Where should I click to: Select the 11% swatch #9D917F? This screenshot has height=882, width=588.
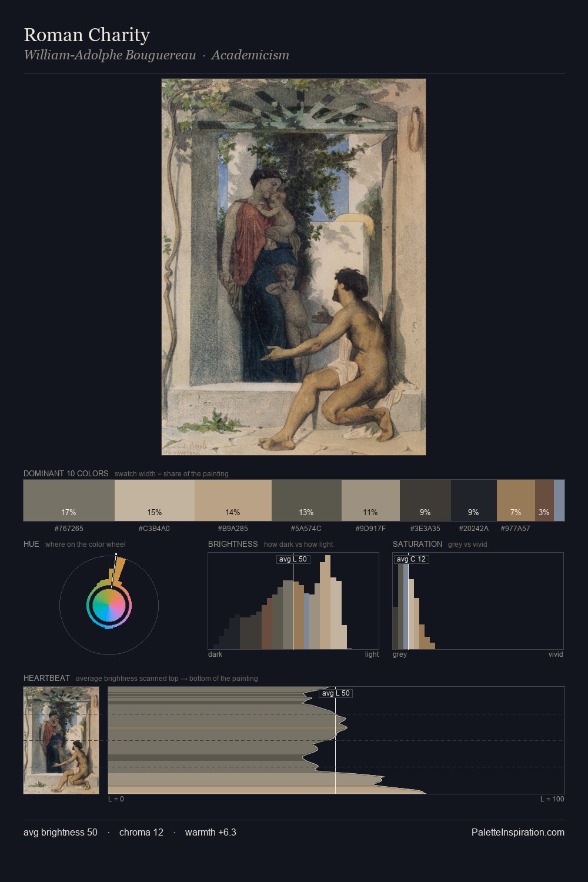point(370,500)
